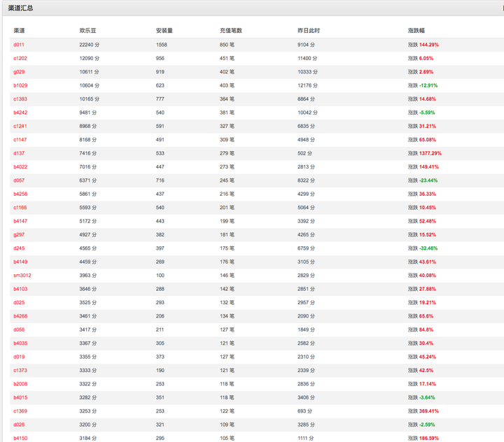Select the -5.59% change for b4242
Screen dimensions: 504x442
(427, 113)
